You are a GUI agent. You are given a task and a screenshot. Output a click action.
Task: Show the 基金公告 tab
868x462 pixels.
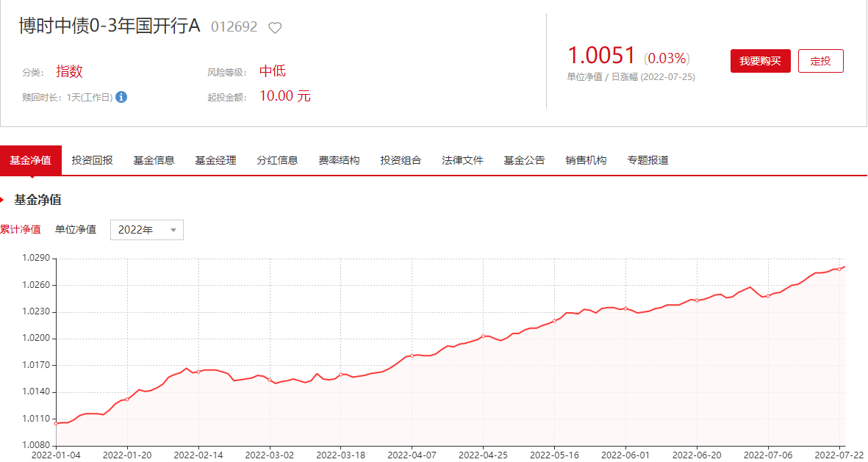tap(525, 160)
